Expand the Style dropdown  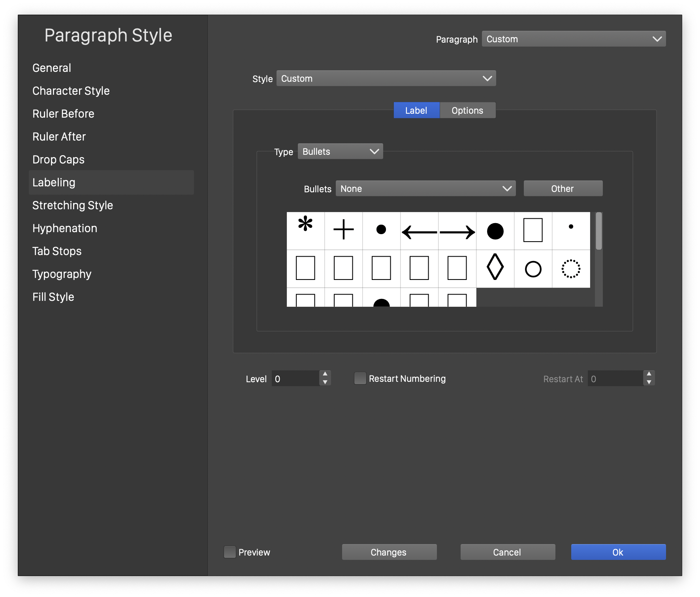point(386,79)
